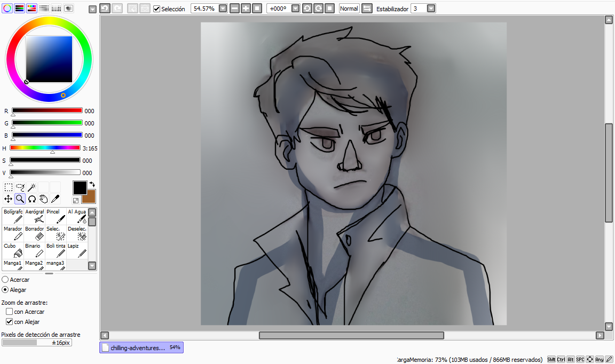Toggle the color mixer panel icon
Image resolution: width=615 pixels, height=364 pixels.
(44, 8)
